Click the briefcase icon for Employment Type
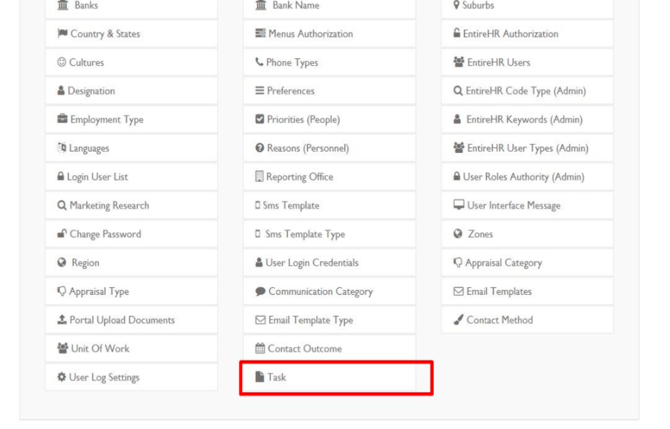The width and height of the screenshot is (670, 429). point(62,119)
